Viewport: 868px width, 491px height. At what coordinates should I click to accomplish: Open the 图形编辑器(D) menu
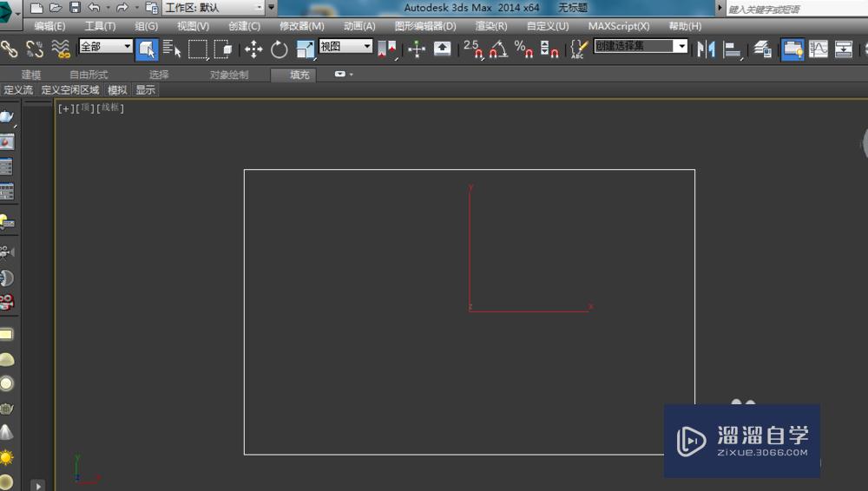pyautogui.click(x=425, y=26)
